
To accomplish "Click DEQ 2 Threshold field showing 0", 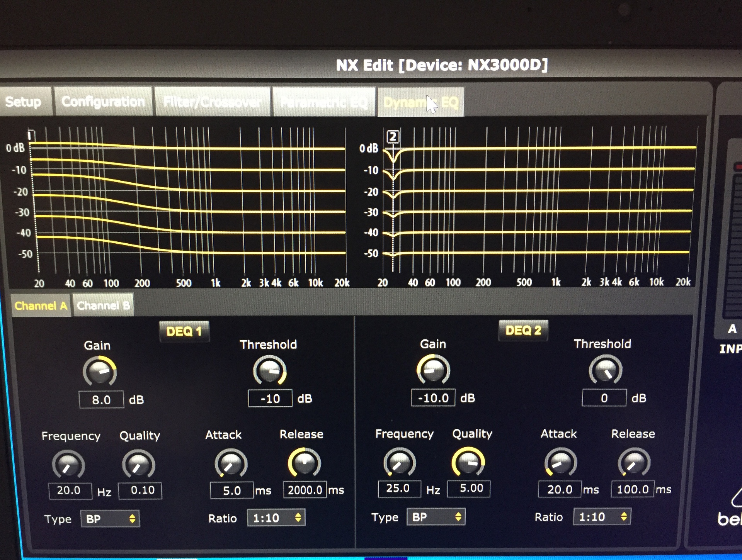I will (x=604, y=398).
